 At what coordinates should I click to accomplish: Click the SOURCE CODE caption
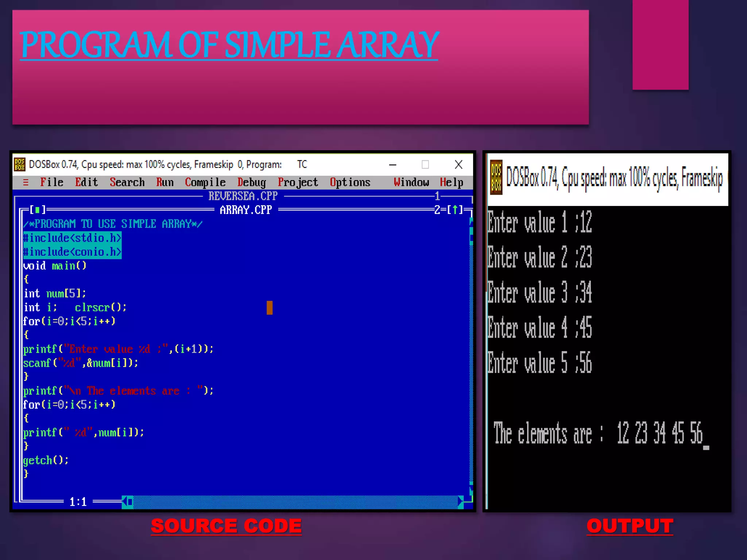[x=226, y=526]
